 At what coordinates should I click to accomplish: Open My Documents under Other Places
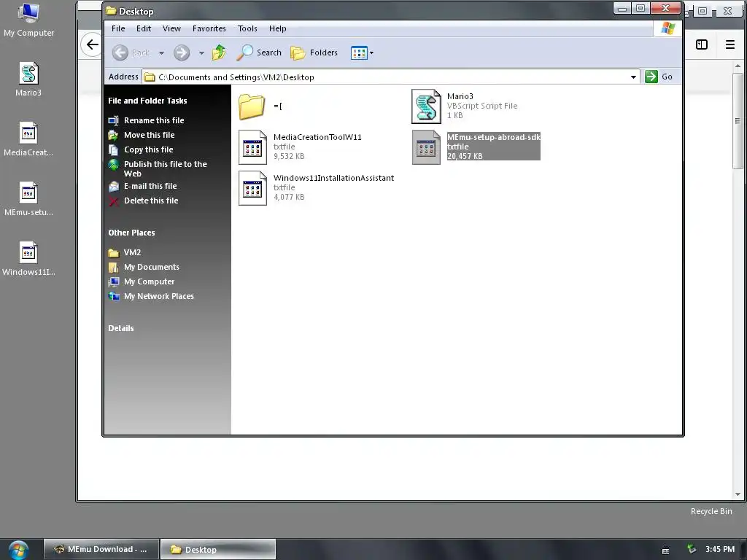click(x=152, y=267)
